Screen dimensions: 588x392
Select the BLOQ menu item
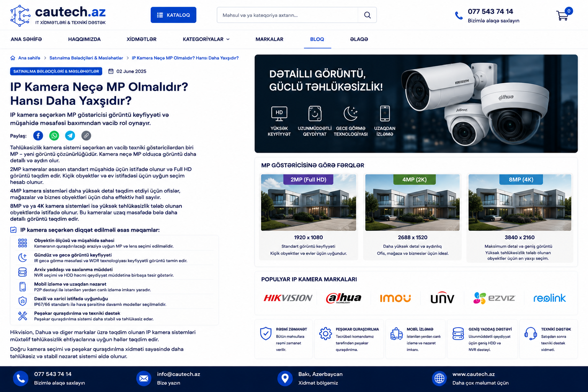317,39
